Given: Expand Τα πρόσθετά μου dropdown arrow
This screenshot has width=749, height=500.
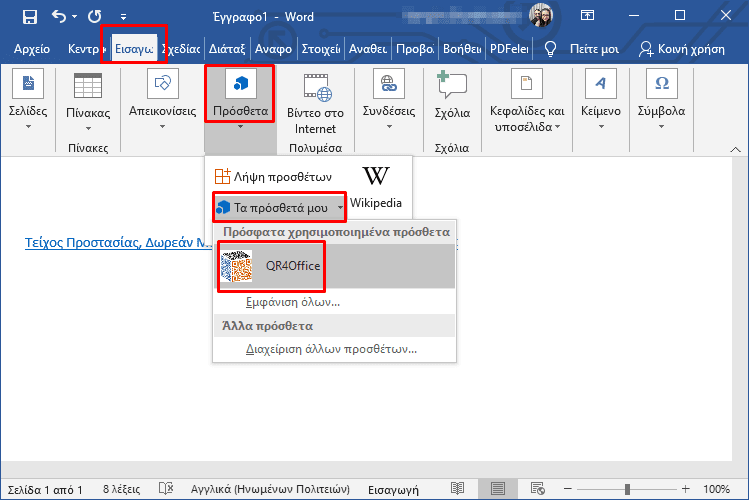Looking at the screenshot, I should click(340, 208).
